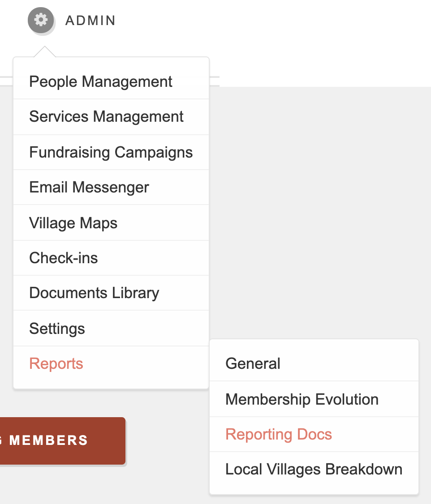Click the first item of the dropdown panel

[100, 81]
